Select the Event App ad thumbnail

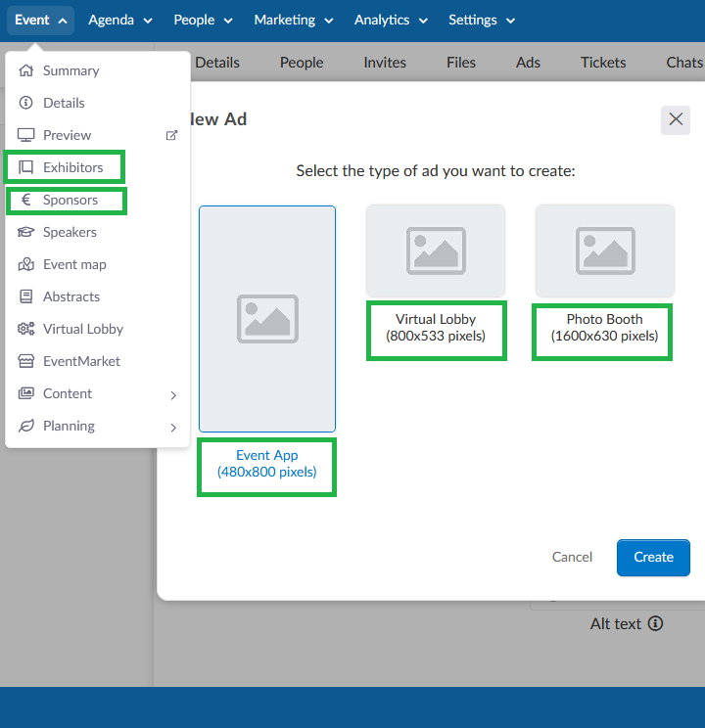[267, 319]
